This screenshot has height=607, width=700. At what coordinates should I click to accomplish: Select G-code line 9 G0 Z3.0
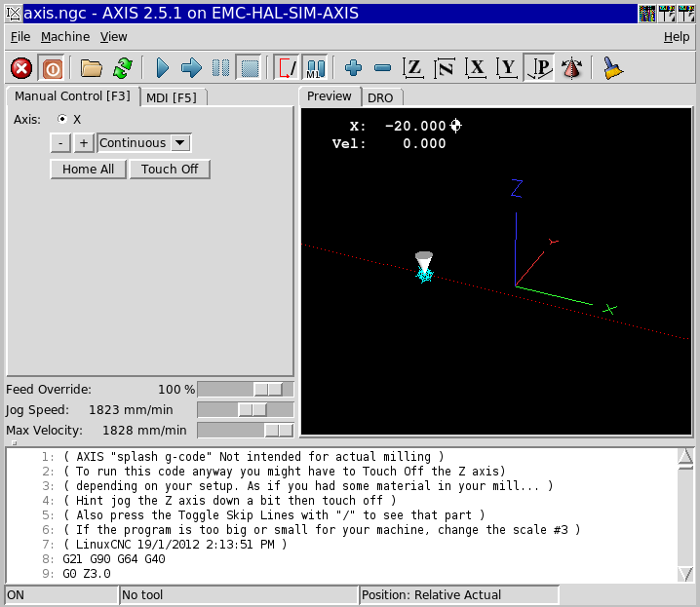(87, 574)
